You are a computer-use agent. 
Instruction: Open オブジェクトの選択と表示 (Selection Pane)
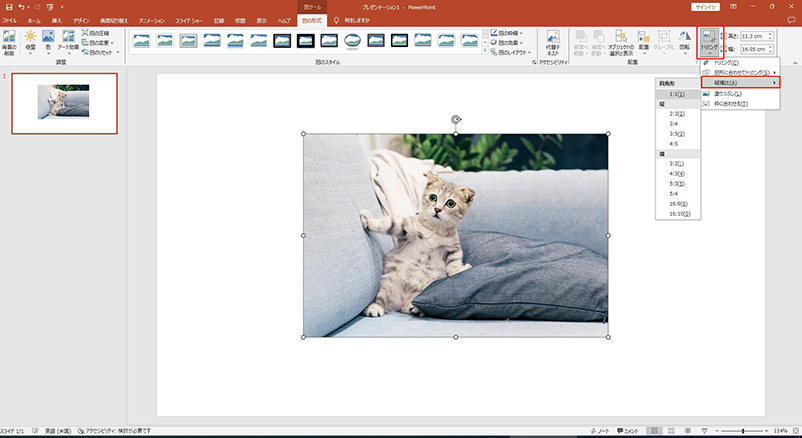click(623, 42)
